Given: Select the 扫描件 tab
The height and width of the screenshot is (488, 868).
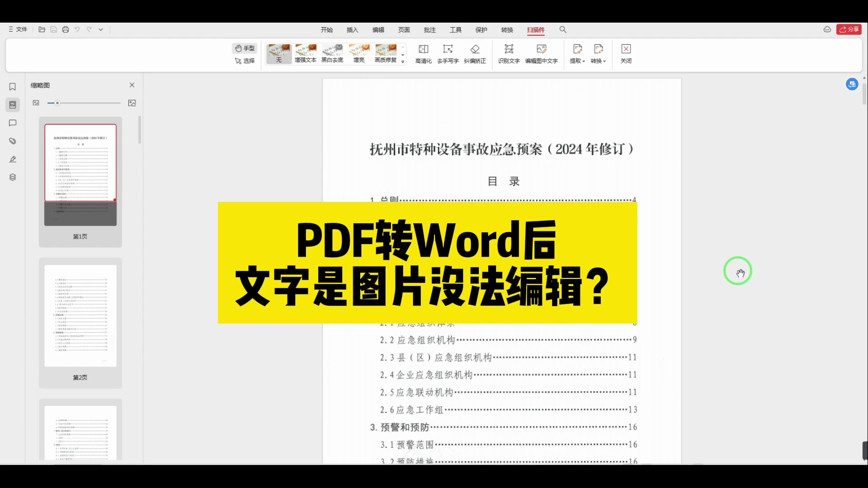Looking at the screenshot, I should (536, 30).
